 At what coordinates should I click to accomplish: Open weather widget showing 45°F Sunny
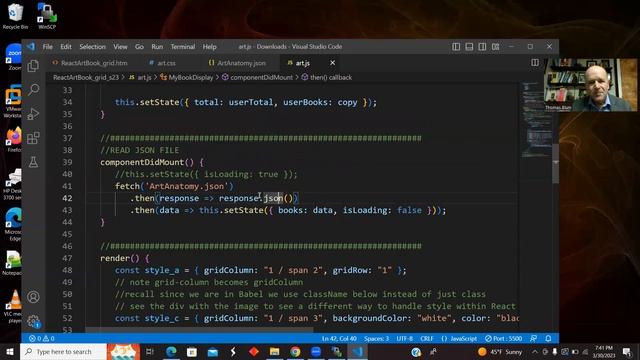pyautogui.click(x=500, y=351)
